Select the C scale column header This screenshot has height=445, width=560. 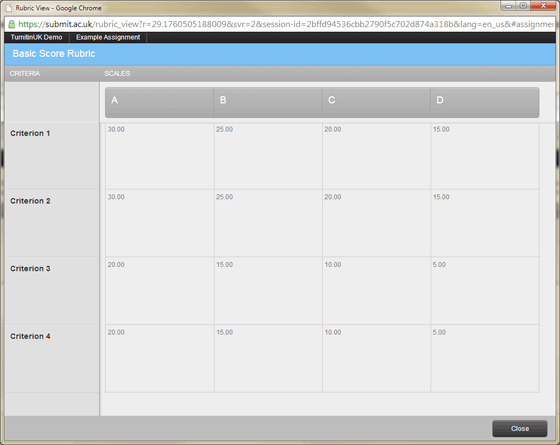point(376,102)
